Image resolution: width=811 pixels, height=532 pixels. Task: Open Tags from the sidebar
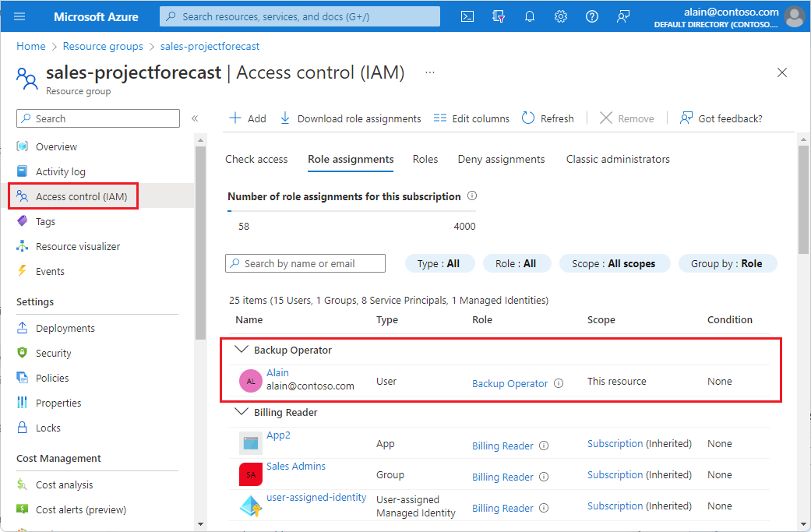click(x=47, y=220)
